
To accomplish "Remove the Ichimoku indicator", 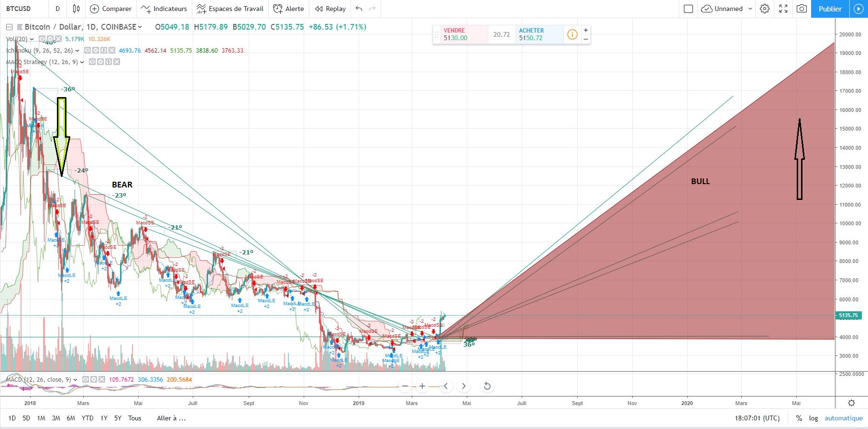I will [112, 50].
